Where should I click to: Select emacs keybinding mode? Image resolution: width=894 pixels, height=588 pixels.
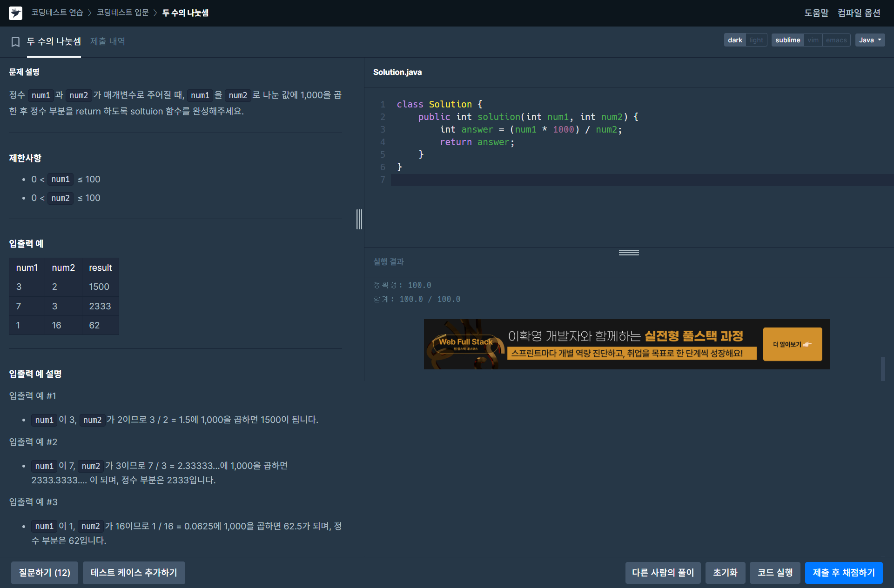coord(836,40)
